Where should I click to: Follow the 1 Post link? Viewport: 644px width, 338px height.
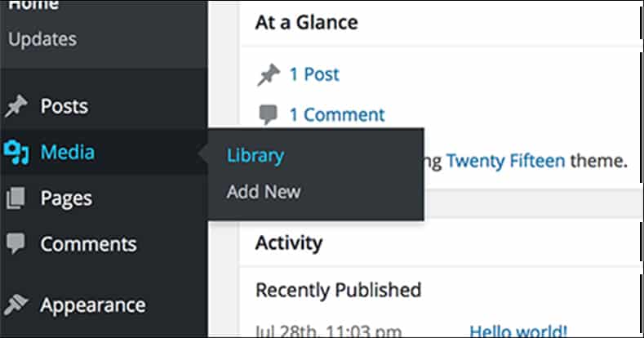tap(314, 74)
